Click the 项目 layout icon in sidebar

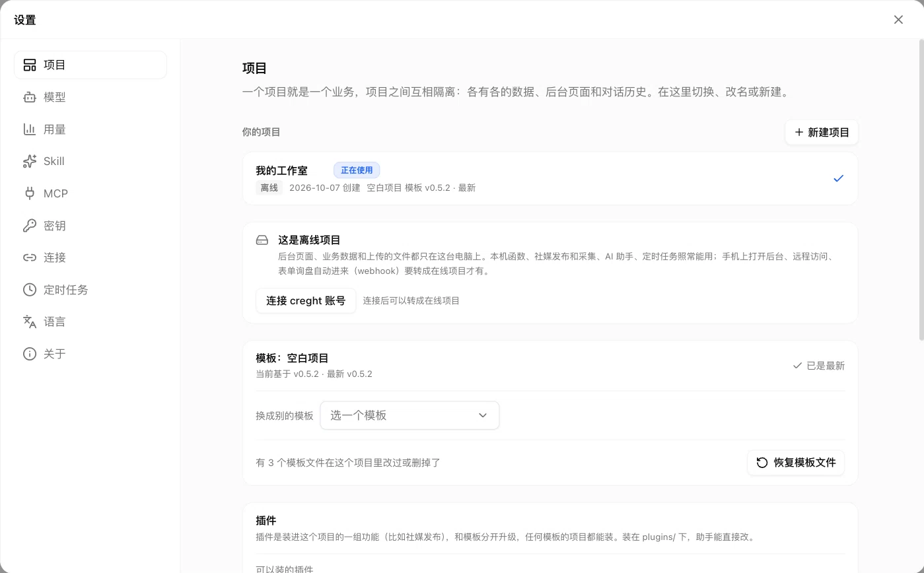coord(30,65)
